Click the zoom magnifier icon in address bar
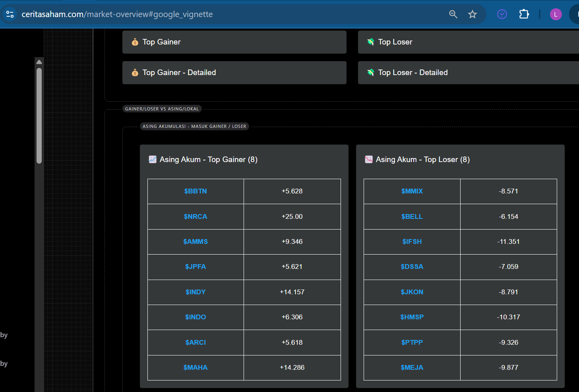This screenshot has height=392, width=579. pyautogui.click(x=453, y=14)
